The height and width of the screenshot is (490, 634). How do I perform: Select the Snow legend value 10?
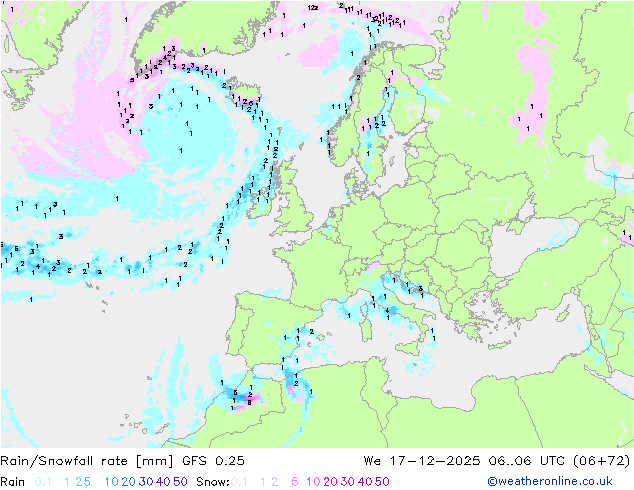click(313, 482)
